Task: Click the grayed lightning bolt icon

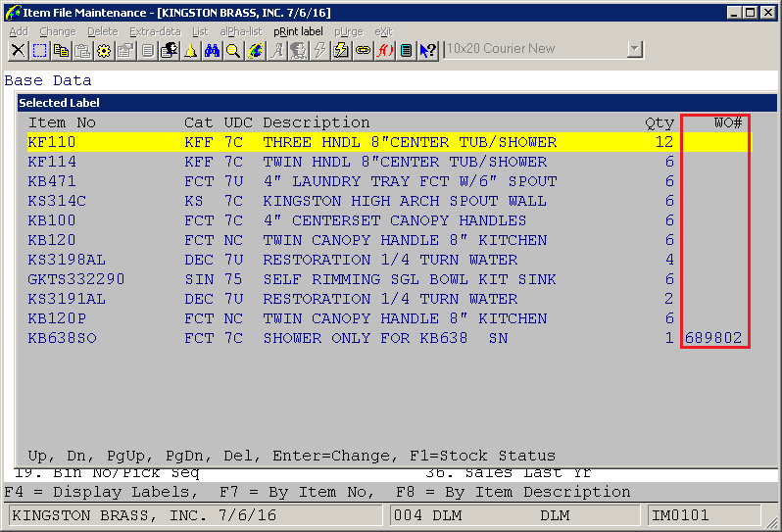Action: 319,50
